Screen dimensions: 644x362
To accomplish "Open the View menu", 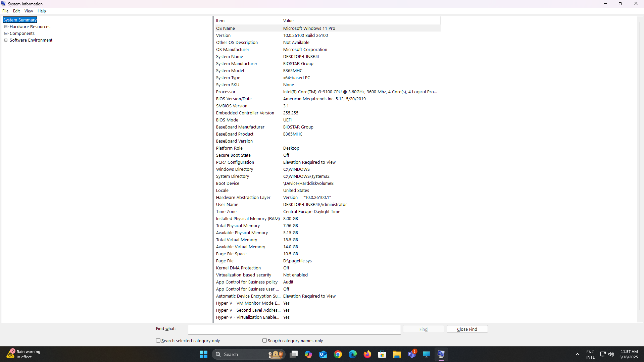I will tap(29, 11).
